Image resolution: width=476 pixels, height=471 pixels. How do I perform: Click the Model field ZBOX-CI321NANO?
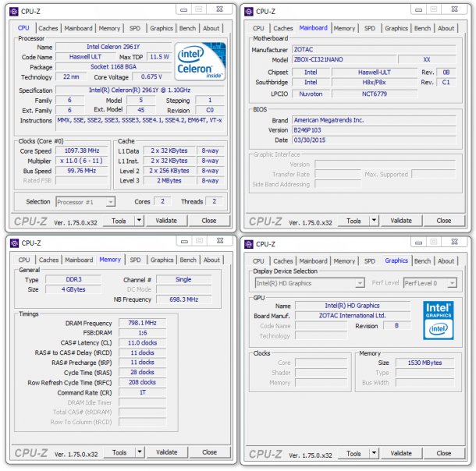click(x=344, y=59)
